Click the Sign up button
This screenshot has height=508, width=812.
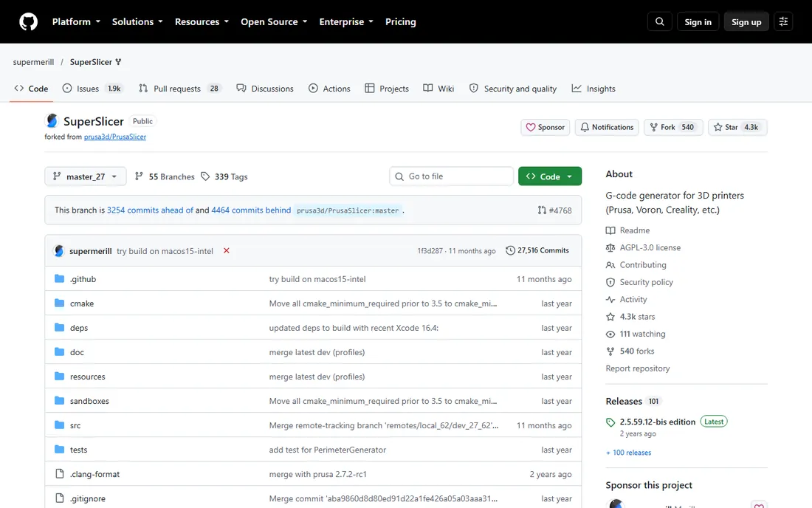tap(746, 21)
